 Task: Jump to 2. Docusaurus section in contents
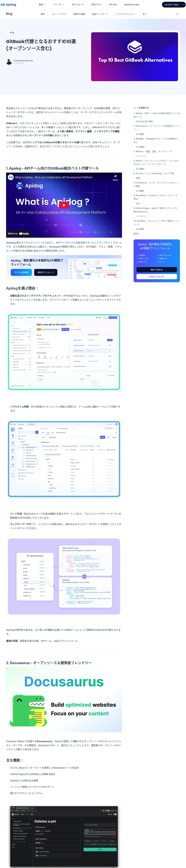pyautogui.click(x=157, y=128)
